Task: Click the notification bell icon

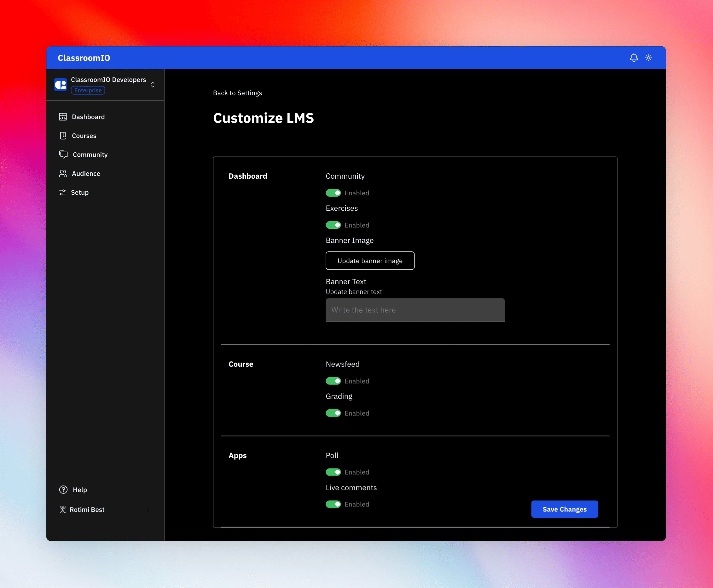Action: [x=632, y=57]
